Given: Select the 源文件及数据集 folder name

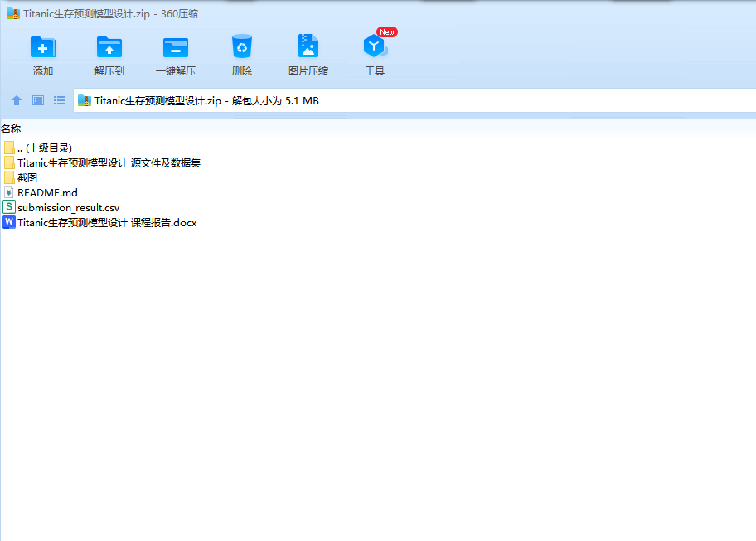Looking at the screenshot, I should click(109, 163).
